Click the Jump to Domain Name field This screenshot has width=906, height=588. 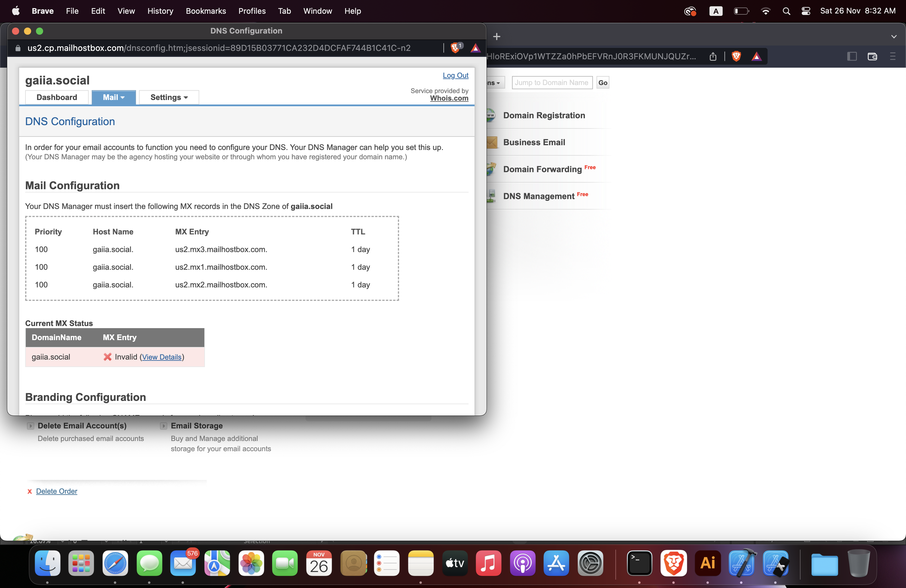point(552,83)
